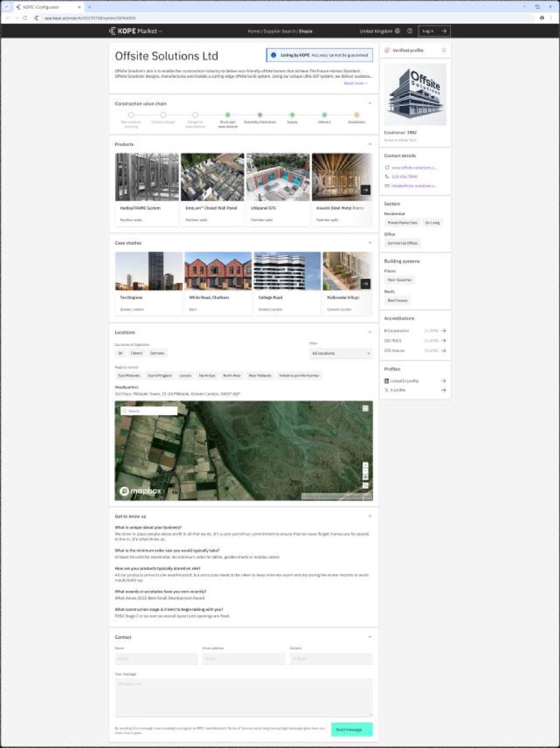Select the Delivery stage dot
560x748 pixels.
(324, 115)
